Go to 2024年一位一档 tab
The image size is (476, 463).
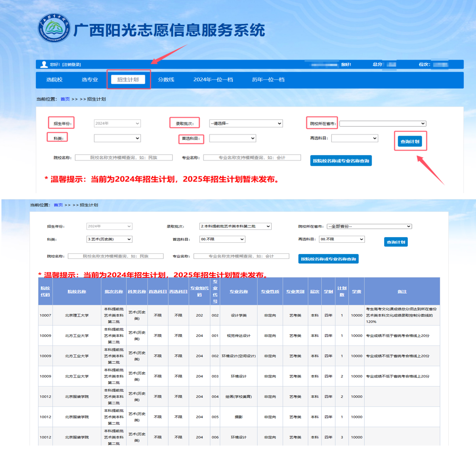[213, 80]
